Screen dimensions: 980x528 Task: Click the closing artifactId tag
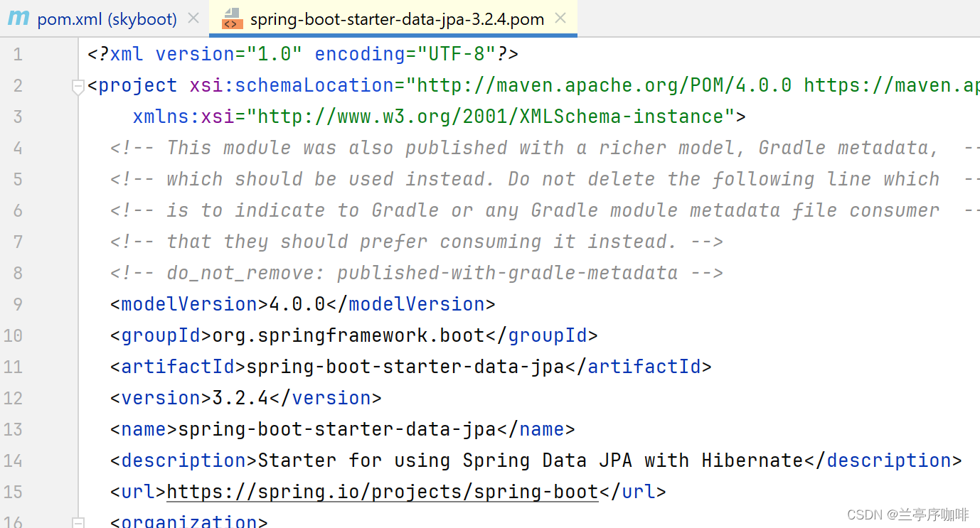click(x=639, y=367)
